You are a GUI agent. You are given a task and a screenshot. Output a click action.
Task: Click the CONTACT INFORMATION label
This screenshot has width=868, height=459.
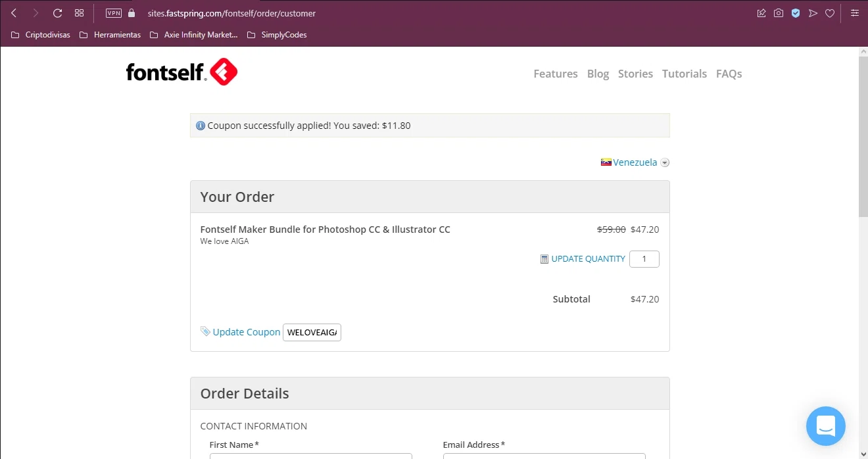[253, 426]
